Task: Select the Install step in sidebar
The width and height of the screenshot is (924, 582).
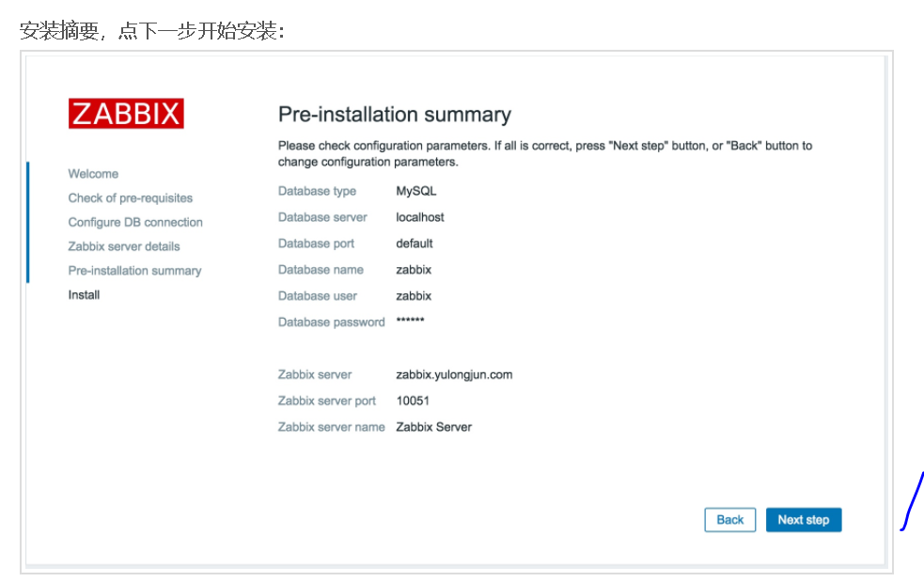Action: (84, 295)
